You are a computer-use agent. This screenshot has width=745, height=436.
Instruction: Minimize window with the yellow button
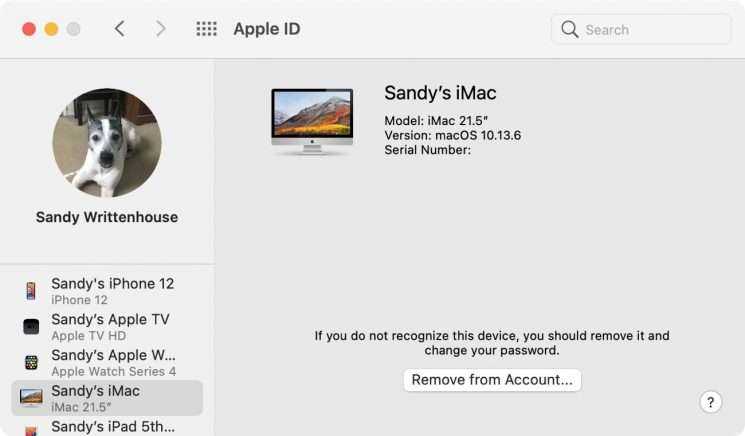click(x=51, y=29)
